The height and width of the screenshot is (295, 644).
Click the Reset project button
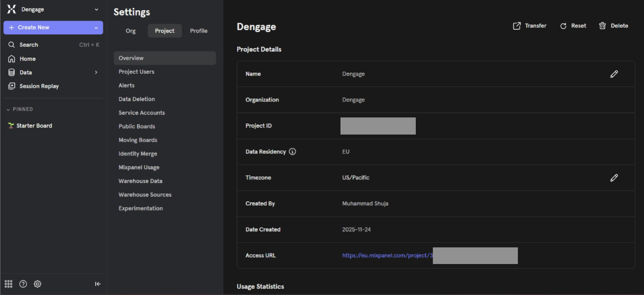click(573, 26)
